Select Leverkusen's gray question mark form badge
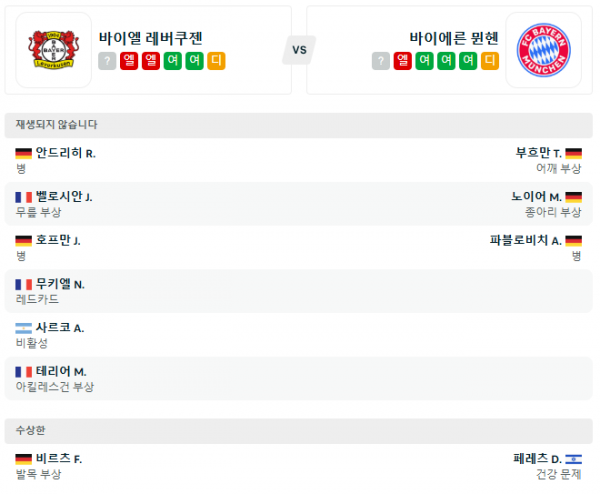The width and height of the screenshot is (600, 494). 108,61
